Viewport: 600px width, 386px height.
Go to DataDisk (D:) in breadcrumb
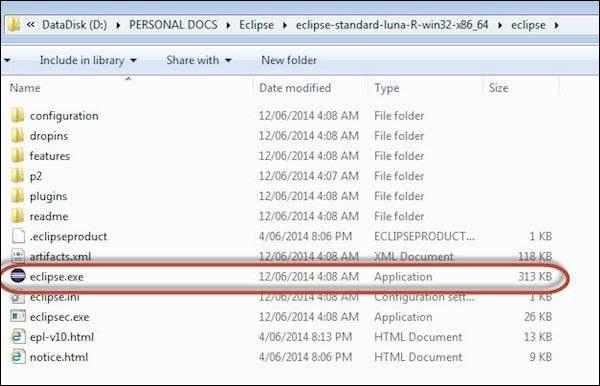75,25
